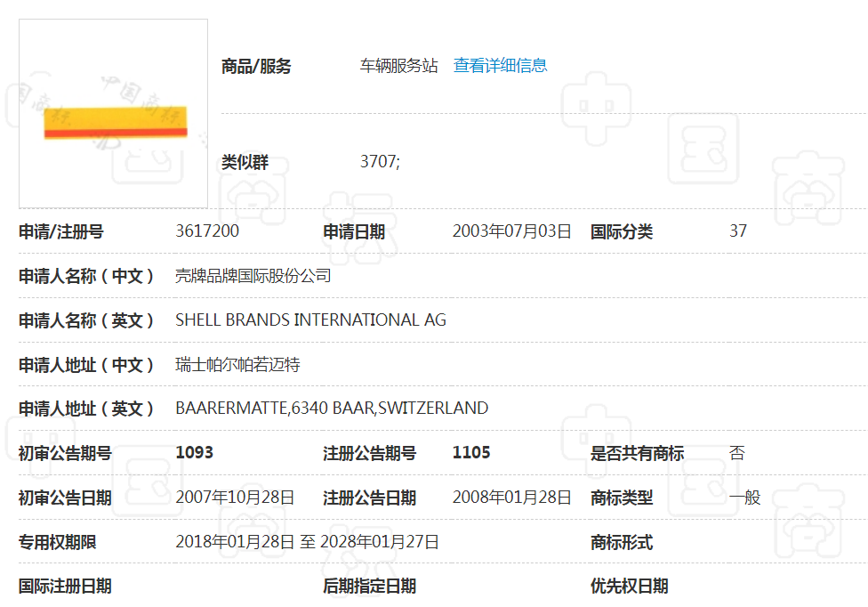Click the 商品/服务 label
Screen dimensions: 868x607
pyautogui.click(x=256, y=67)
